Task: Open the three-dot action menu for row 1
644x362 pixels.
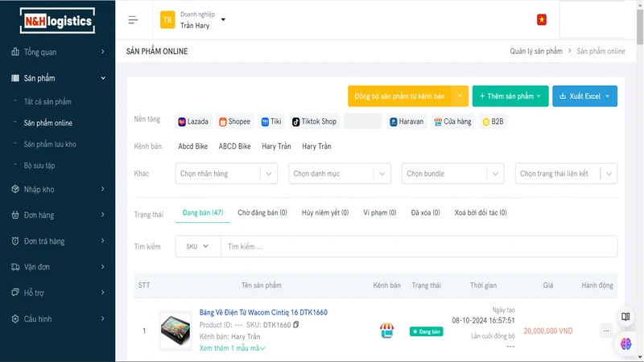Action: 606,331
